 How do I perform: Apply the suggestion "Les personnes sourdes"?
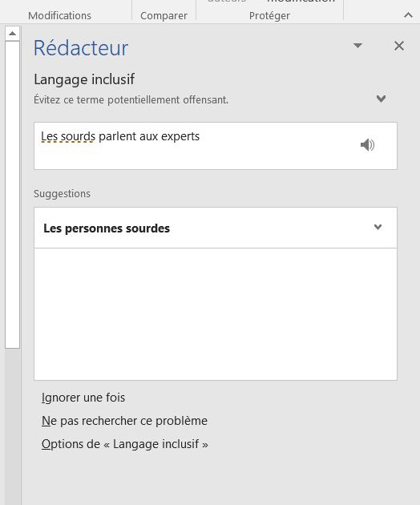point(107,228)
